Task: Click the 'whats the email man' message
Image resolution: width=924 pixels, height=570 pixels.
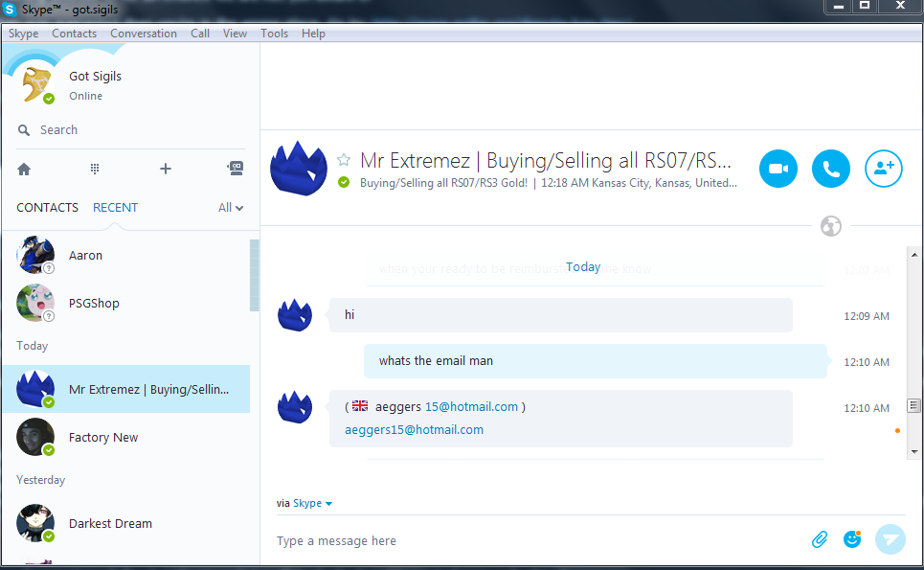Action: click(596, 361)
